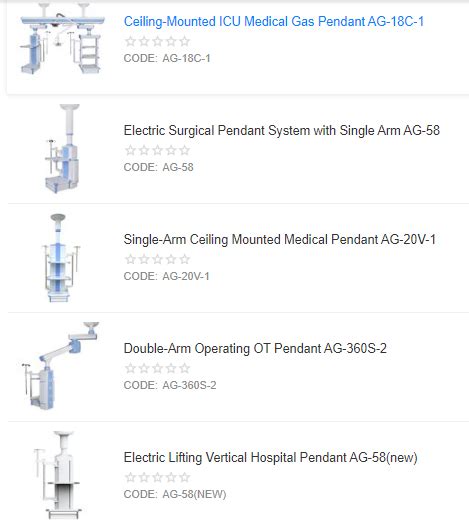Click the AG-18C-1 ICU pendant product image
The image size is (469, 526).
click(x=62, y=40)
